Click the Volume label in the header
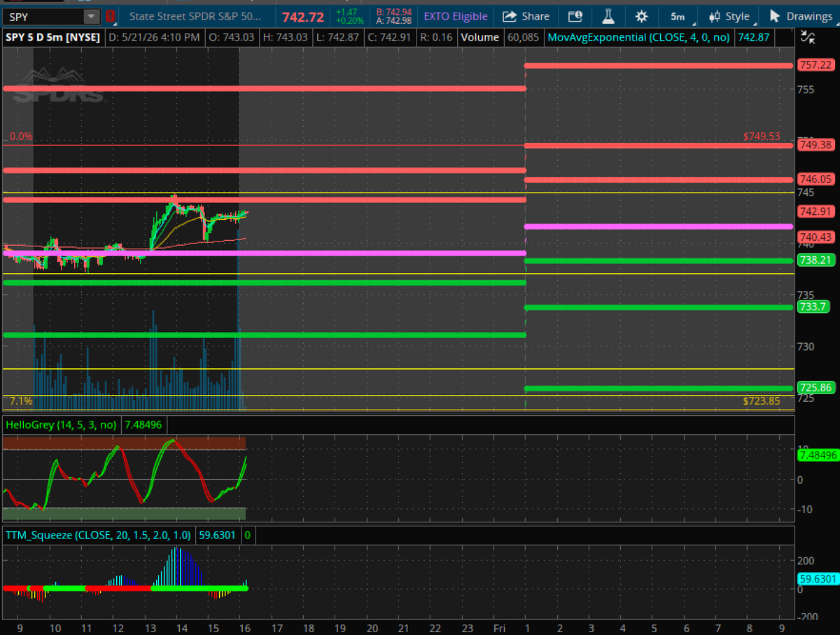The image size is (840, 635). click(x=480, y=37)
